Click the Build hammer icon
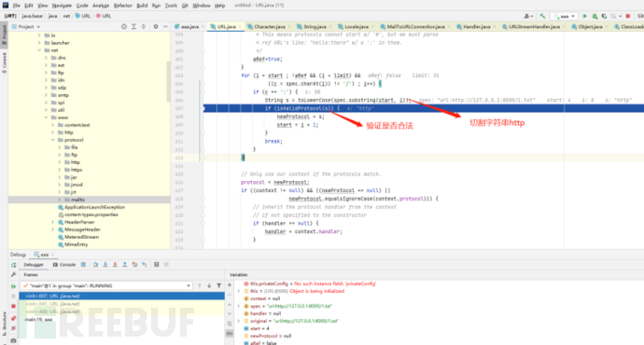The width and height of the screenshot is (644, 345). click(x=542, y=16)
